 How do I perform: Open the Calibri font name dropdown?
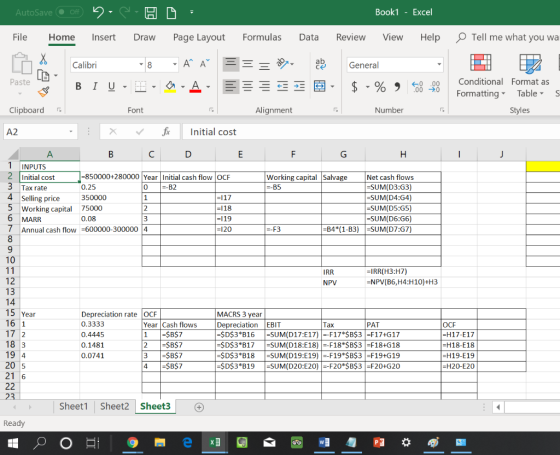(141, 65)
